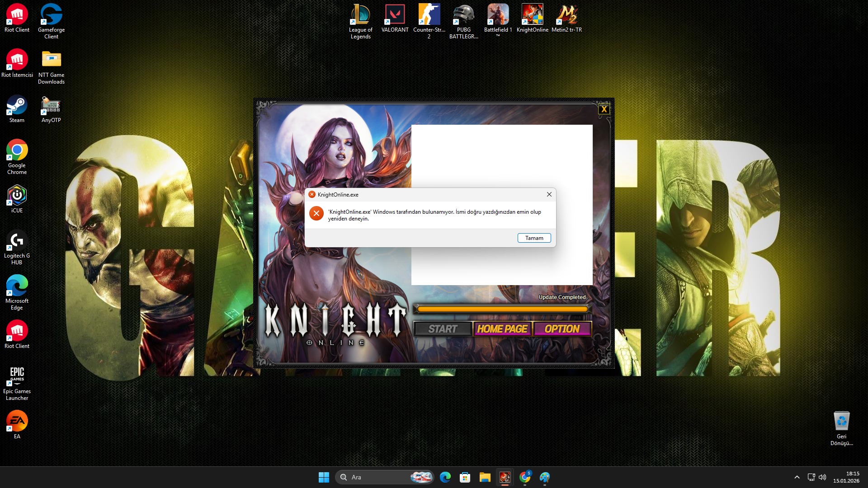
Task: Select the Epic Games Launcher desktop icon
Action: click(17, 383)
